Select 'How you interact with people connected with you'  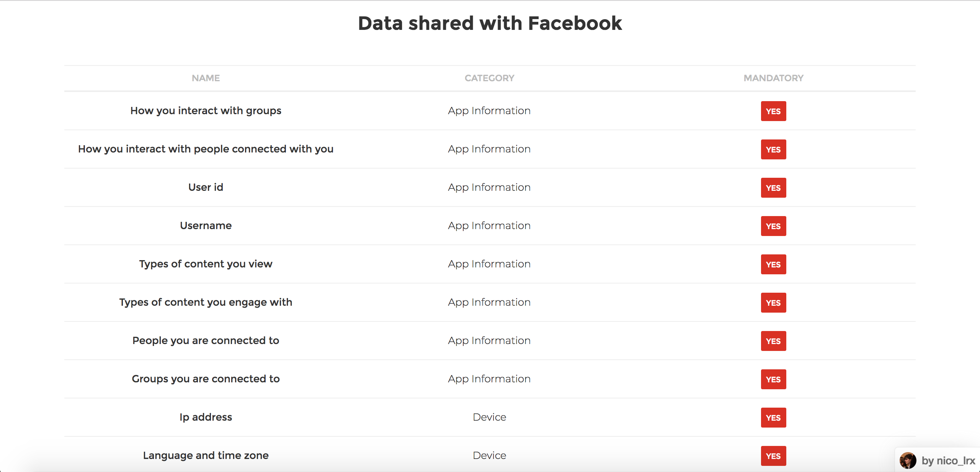(206, 149)
